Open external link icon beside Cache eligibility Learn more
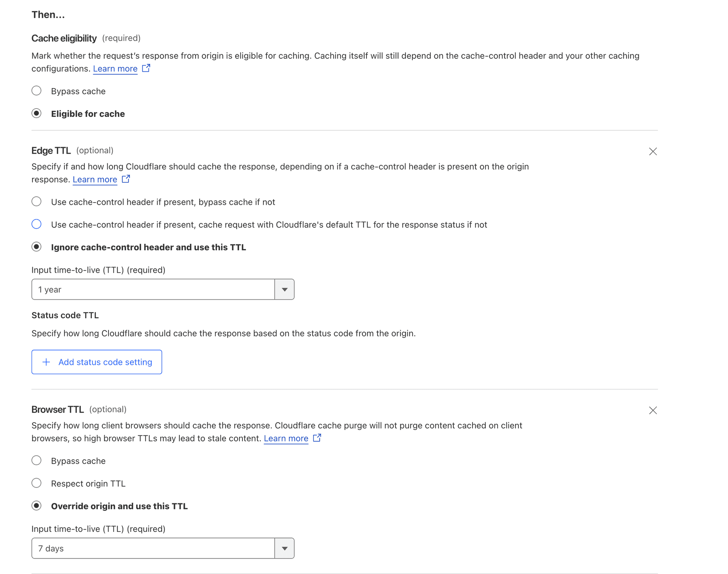The width and height of the screenshot is (728, 574). tap(146, 68)
